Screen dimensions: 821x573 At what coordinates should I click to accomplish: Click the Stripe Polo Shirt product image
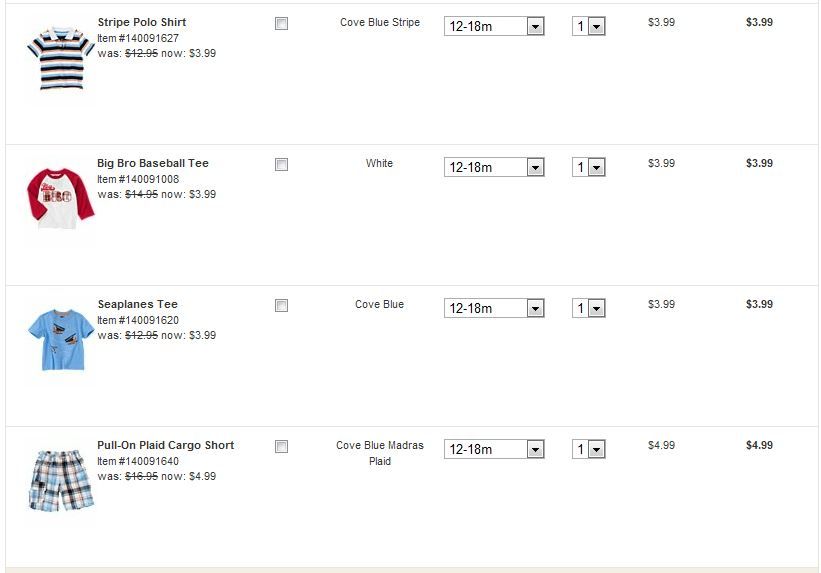pyautogui.click(x=60, y=59)
